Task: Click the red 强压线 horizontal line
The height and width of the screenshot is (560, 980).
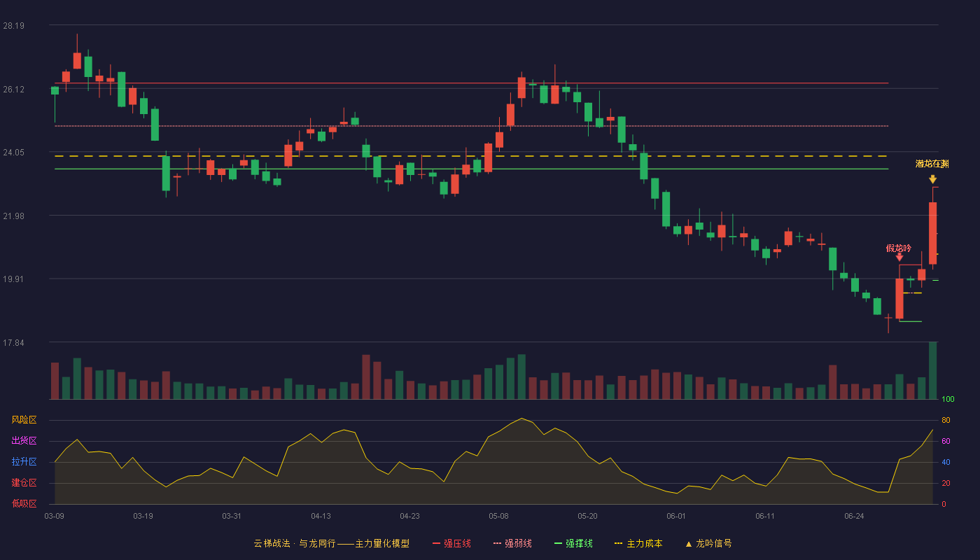Action: [471, 83]
